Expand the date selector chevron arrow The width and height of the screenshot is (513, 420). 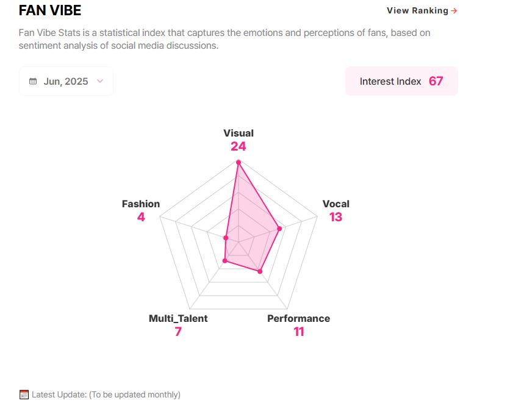point(100,81)
